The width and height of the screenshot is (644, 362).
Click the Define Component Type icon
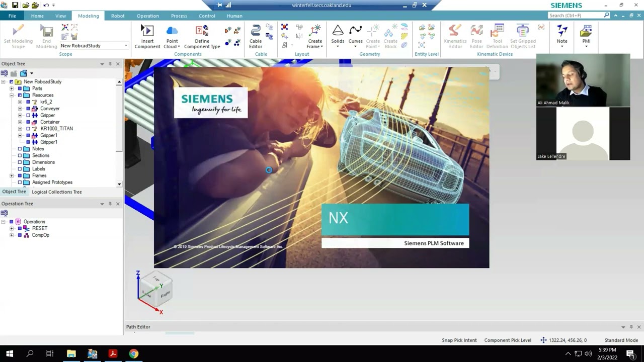point(202,36)
